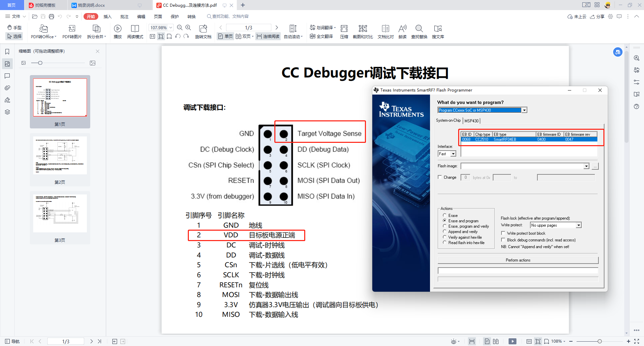The image size is (644, 346).
Task: Click the 播放 slideshow play icon
Action: point(117,29)
